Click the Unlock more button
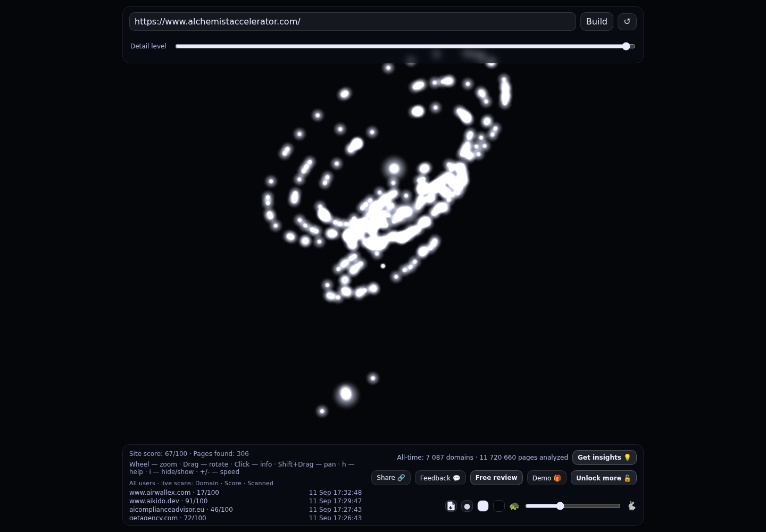The height and width of the screenshot is (532, 766). click(604, 478)
